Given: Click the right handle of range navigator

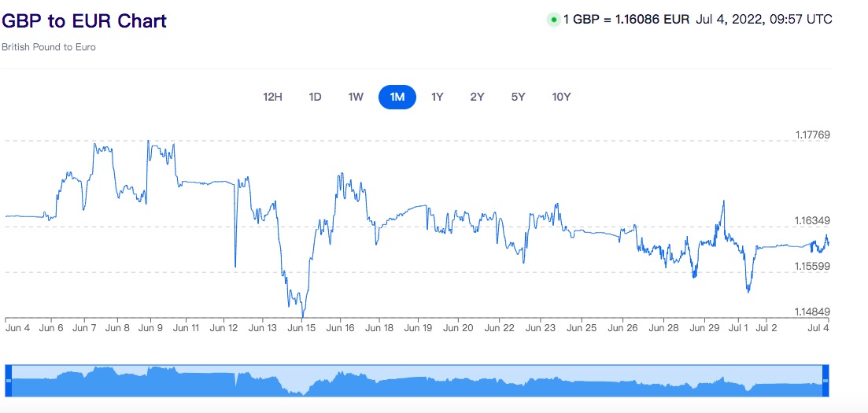Looking at the screenshot, I should [x=826, y=381].
